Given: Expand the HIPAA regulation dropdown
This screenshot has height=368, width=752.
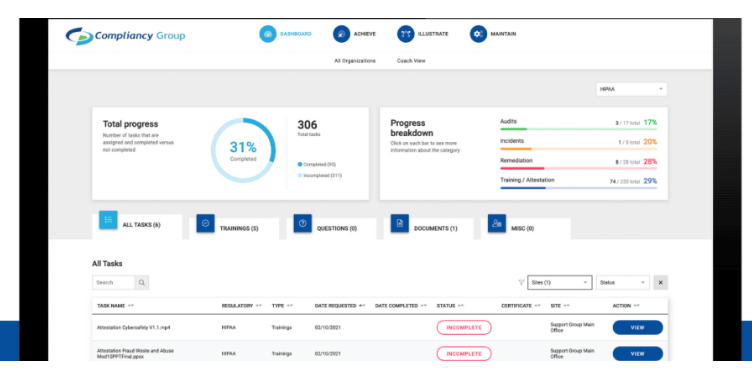Looking at the screenshot, I should point(632,89).
